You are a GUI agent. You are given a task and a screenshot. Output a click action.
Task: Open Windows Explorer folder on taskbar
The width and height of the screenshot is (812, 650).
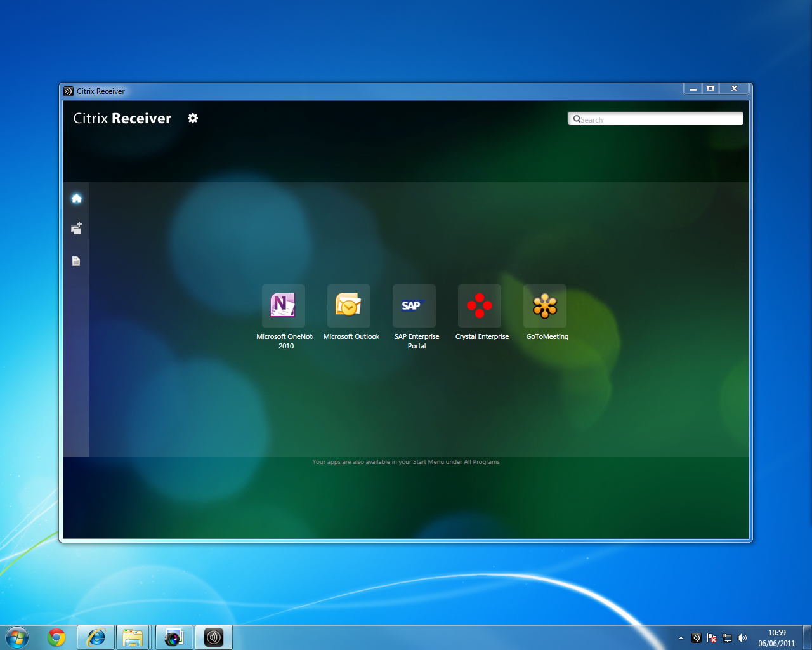coord(133,637)
